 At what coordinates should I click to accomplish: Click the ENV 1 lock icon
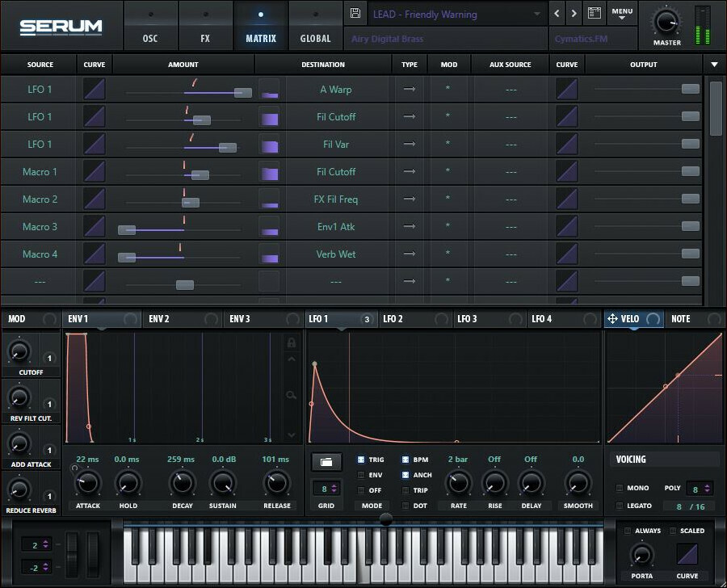pos(291,342)
